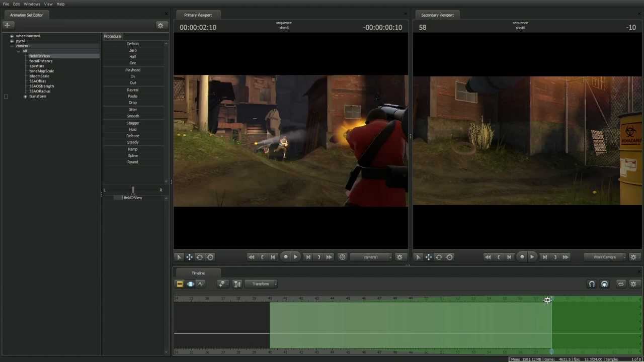Switch timeline to Graph Editor mode
Image resolution: width=644 pixels, height=362 pixels.
coord(201,284)
